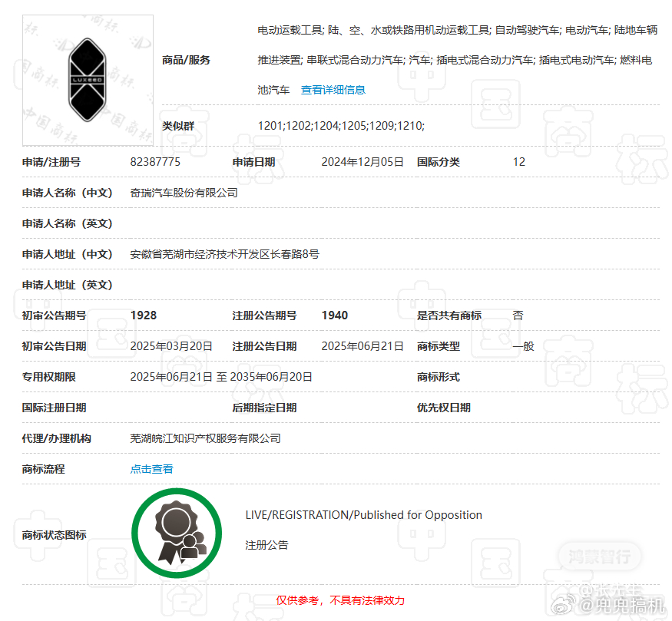Select registration announcement date 2025年06月21日
The height and width of the screenshot is (621, 672).
(362, 346)
